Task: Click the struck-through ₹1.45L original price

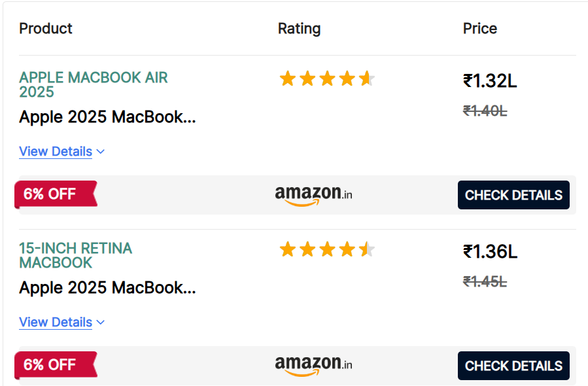Action: tap(485, 282)
